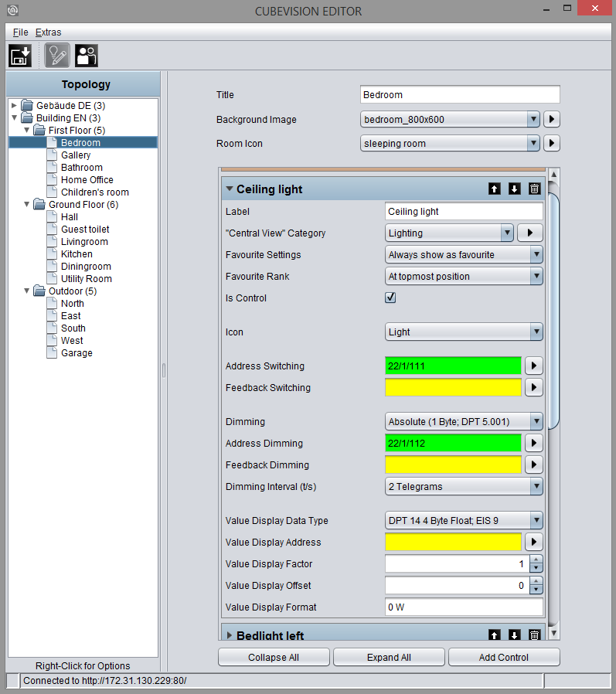Move Ceiling light control down
Screen dimensions: 616x694
(514, 189)
